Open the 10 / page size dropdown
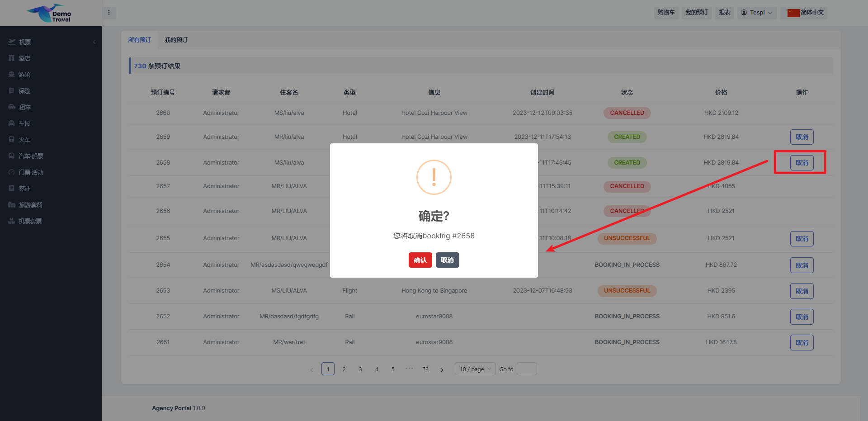 475,369
